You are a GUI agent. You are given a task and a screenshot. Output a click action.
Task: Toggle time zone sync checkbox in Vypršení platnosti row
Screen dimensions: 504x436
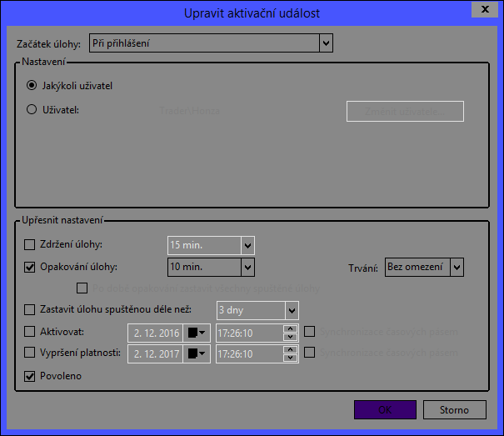(309, 353)
